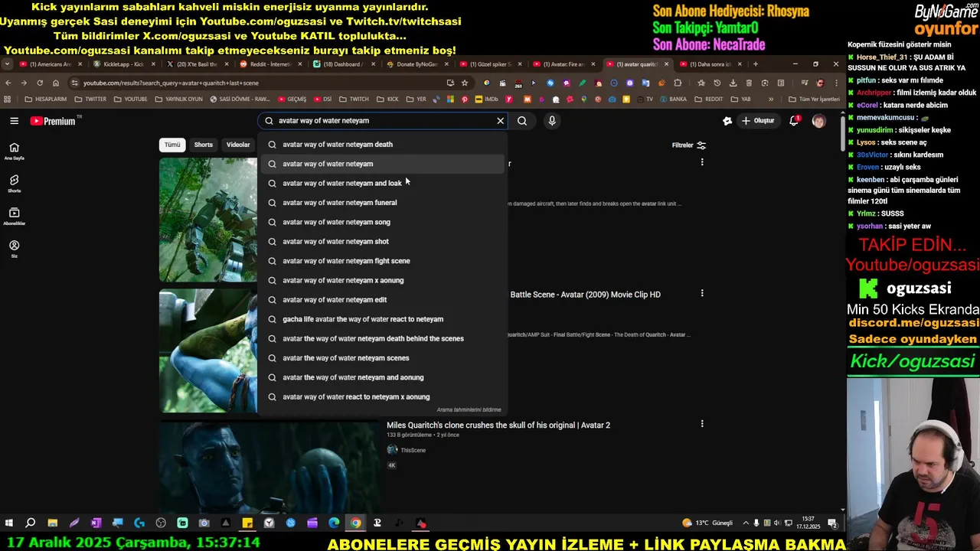
Task: Open the REDDIT bookmarks folder
Action: point(709,99)
